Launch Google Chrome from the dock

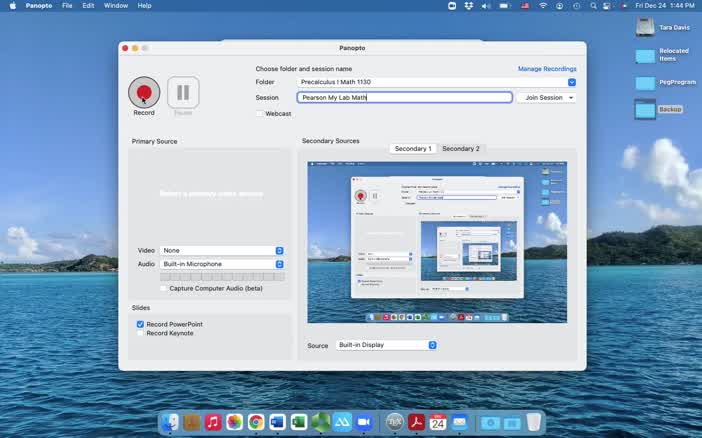[x=256, y=423]
